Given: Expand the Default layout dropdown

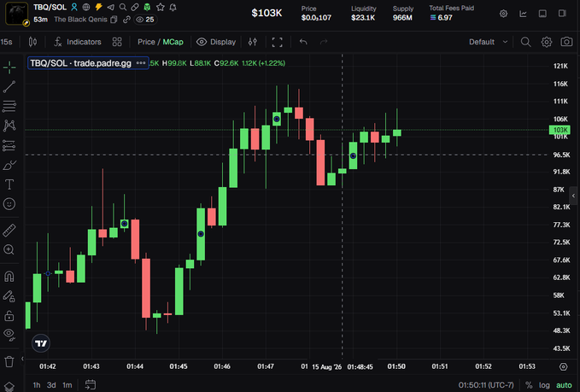Looking at the screenshot, I should pyautogui.click(x=489, y=42).
